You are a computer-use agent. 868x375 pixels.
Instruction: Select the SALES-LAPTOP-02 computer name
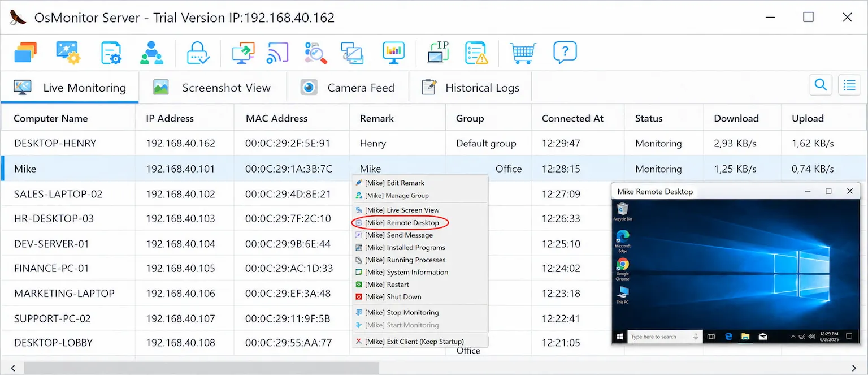pos(58,194)
